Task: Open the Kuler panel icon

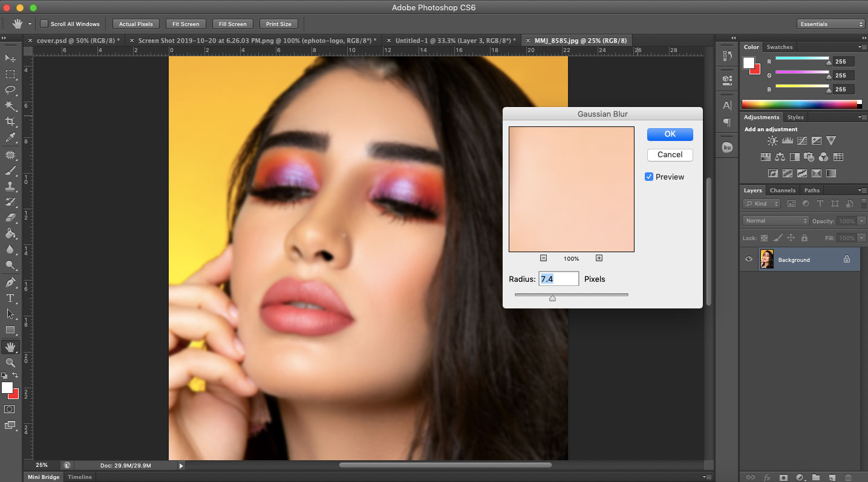Action: pyautogui.click(x=727, y=148)
